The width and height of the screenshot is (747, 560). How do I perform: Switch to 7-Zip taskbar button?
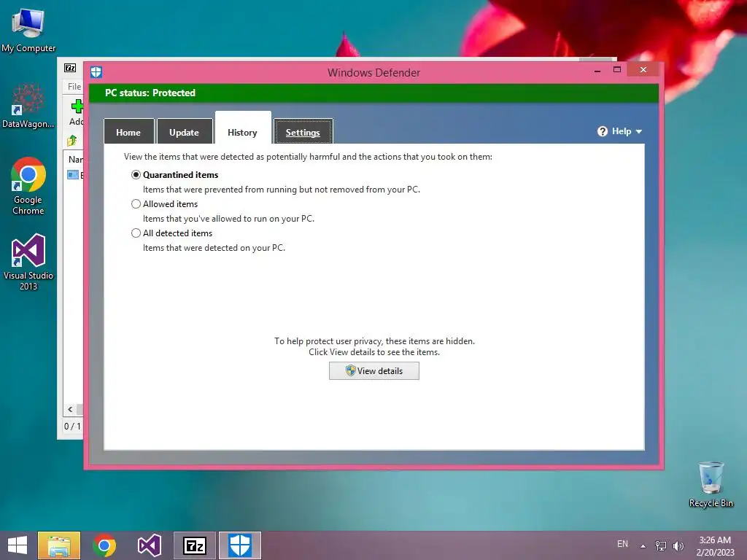[195, 545]
